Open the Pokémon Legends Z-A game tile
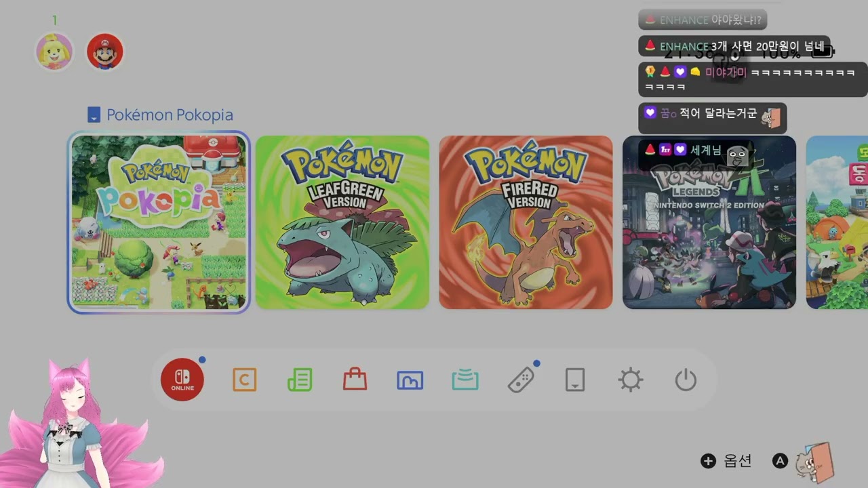The image size is (868, 488). tap(709, 222)
